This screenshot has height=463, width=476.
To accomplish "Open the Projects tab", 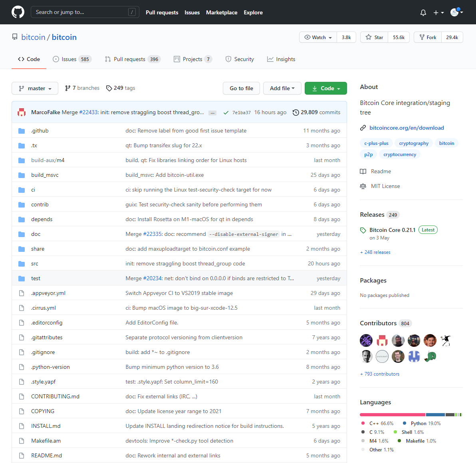I will (x=193, y=59).
